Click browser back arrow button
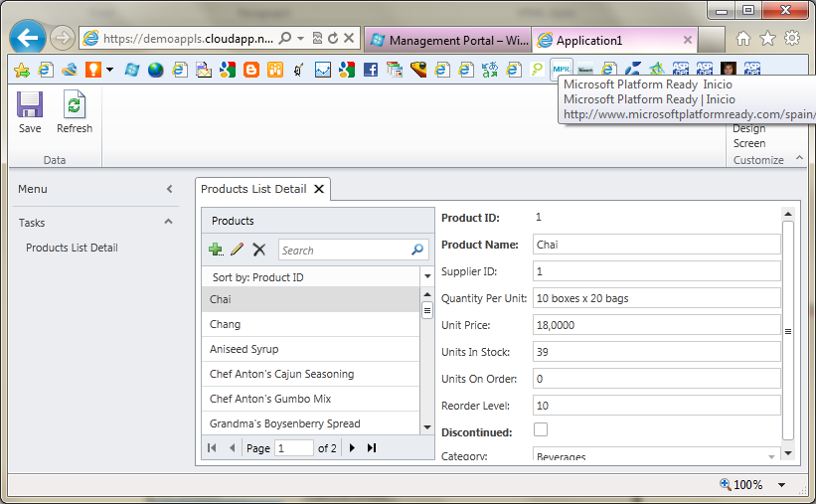Image resolution: width=816 pixels, height=504 pixels. (29, 38)
